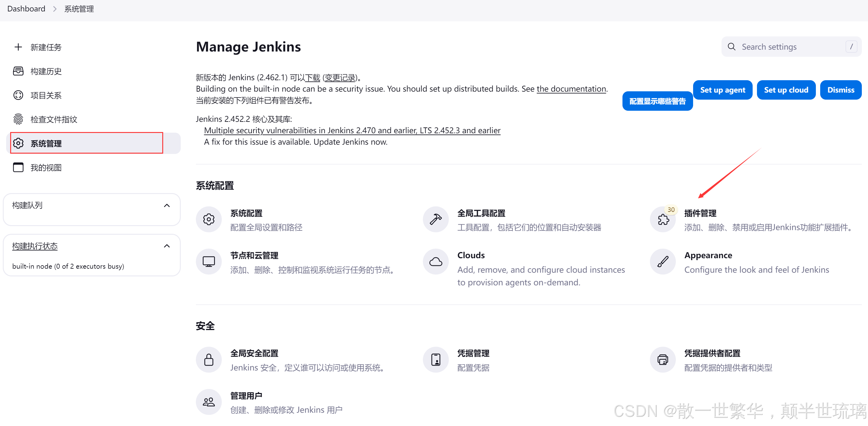
Task: Open 我的视图 in the sidebar
Action: point(93,168)
